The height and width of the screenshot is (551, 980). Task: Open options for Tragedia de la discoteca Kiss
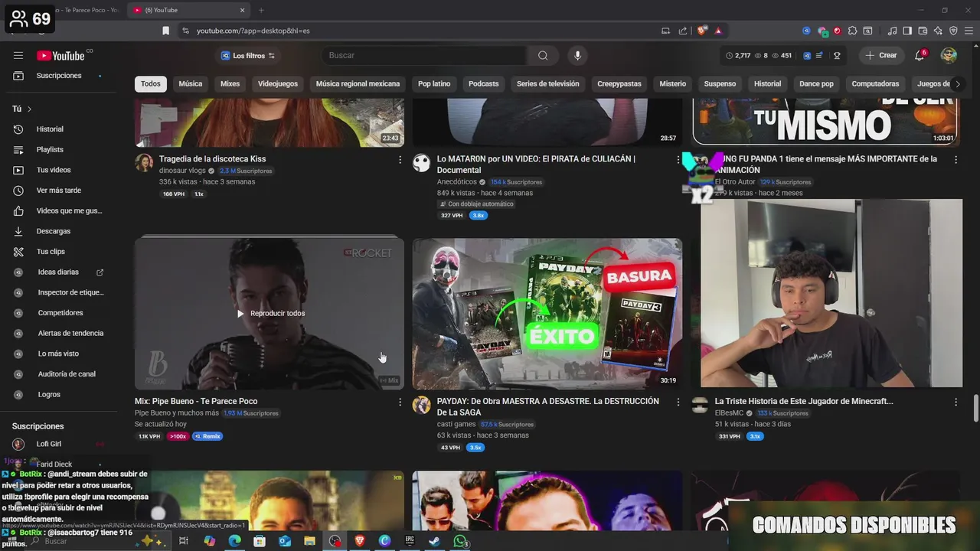click(400, 159)
